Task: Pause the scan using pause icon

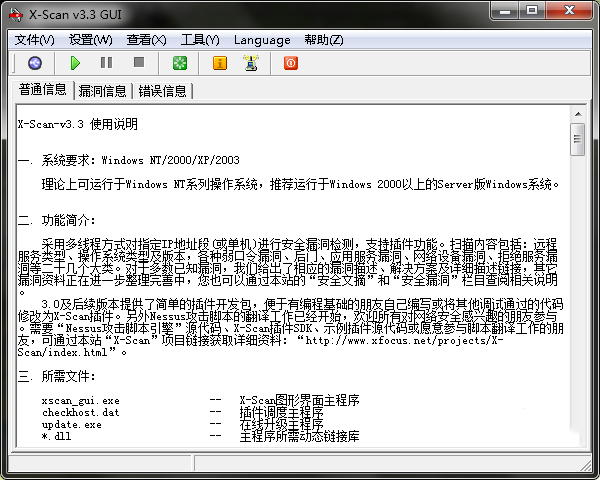Action: pyautogui.click(x=107, y=63)
